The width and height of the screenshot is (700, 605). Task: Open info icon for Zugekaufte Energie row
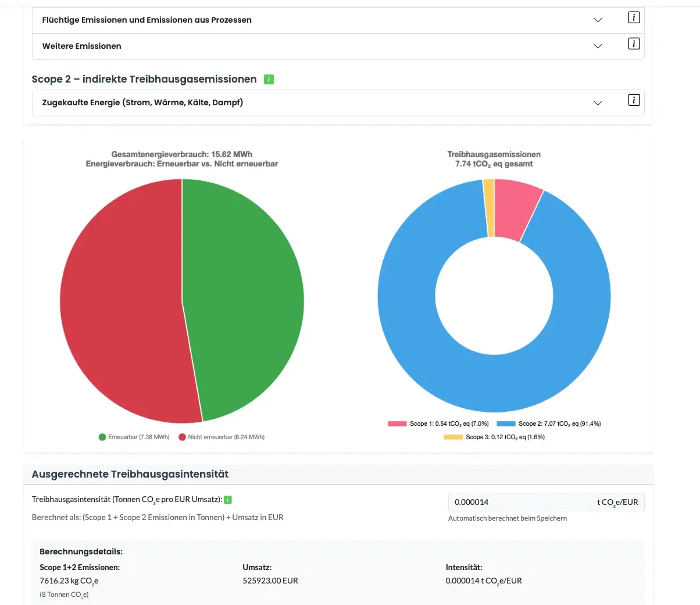[x=634, y=100]
